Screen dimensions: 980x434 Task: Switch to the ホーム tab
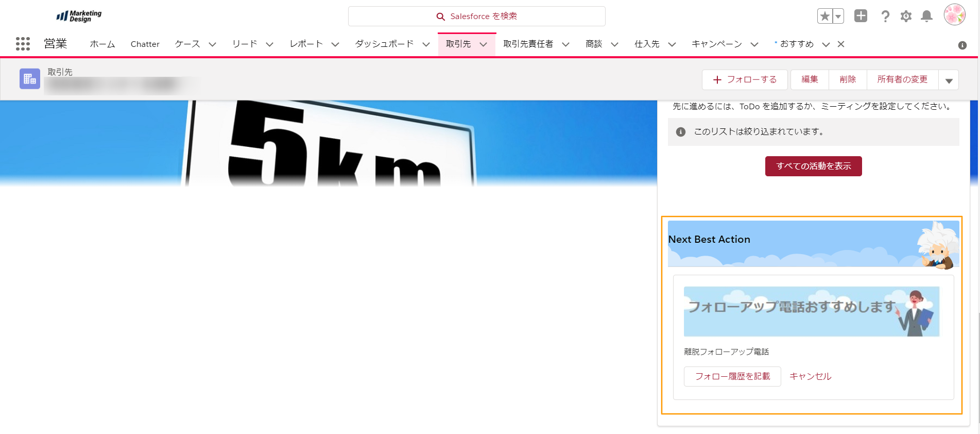pos(102,44)
